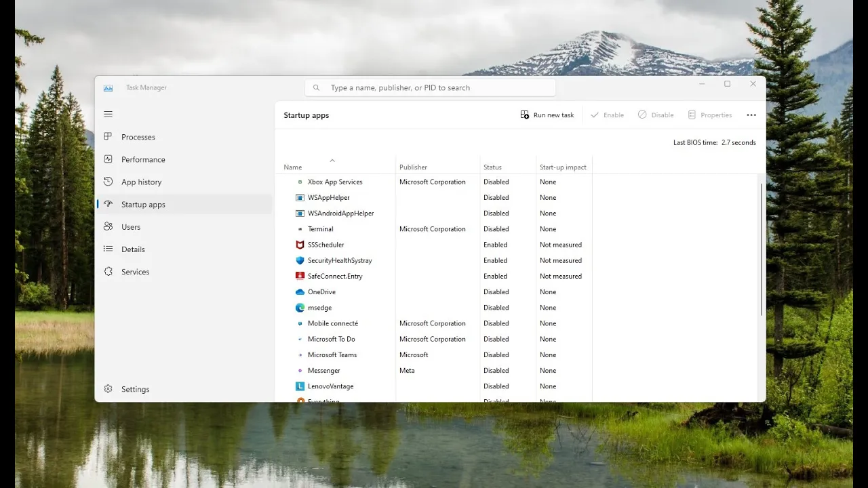Click the Disable button in the toolbar
The height and width of the screenshot is (488, 868).
coord(656,115)
